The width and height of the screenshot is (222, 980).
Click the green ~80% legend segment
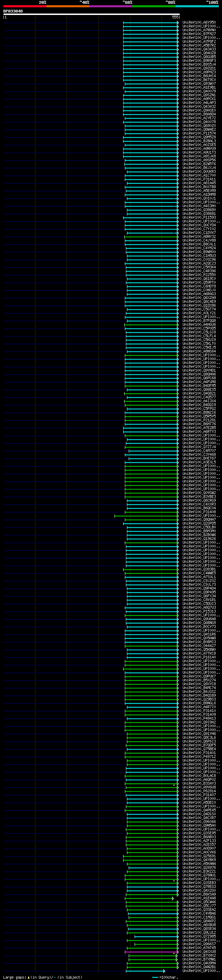click(154, 6)
